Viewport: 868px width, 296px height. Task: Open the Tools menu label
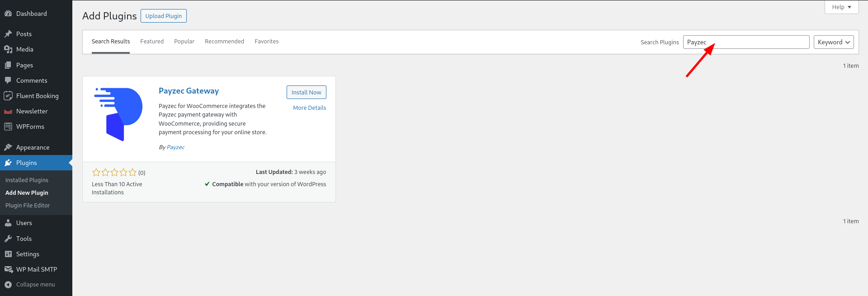pyautogui.click(x=24, y=239)
